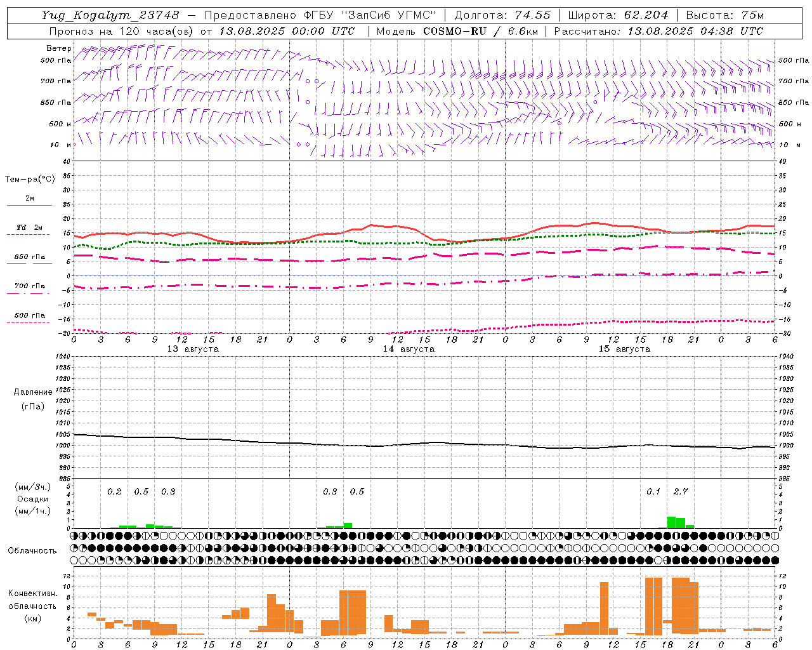Click the Ветер wind panel label
The height and width of the screenshot is (650, 812).
pos(59,48)
